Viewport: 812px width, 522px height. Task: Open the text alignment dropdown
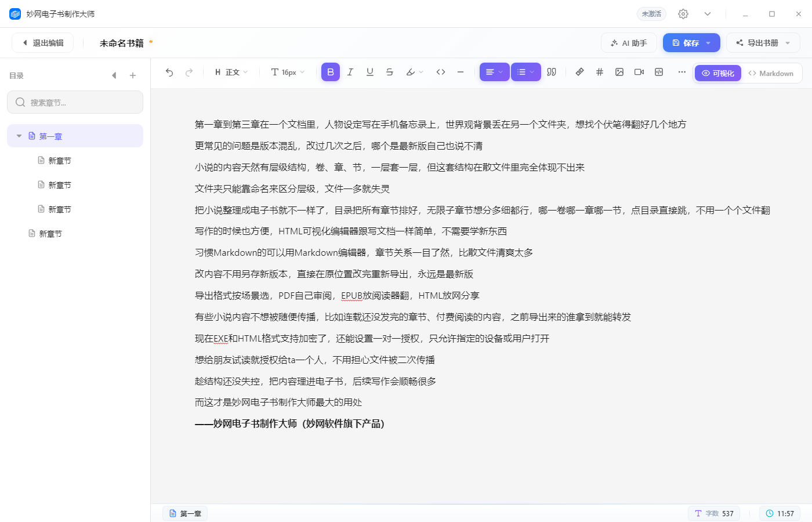click(495, 72)
